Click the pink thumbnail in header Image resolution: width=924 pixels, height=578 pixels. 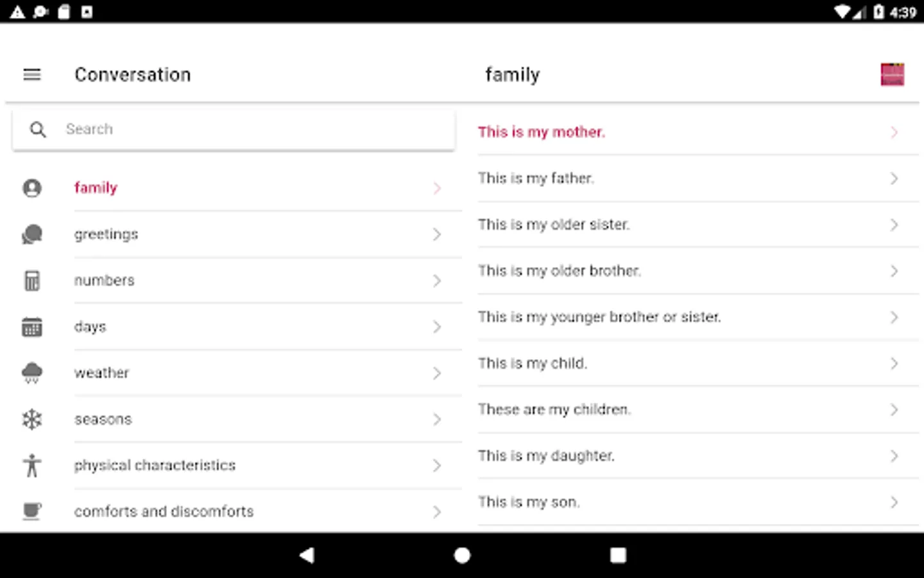892,74
